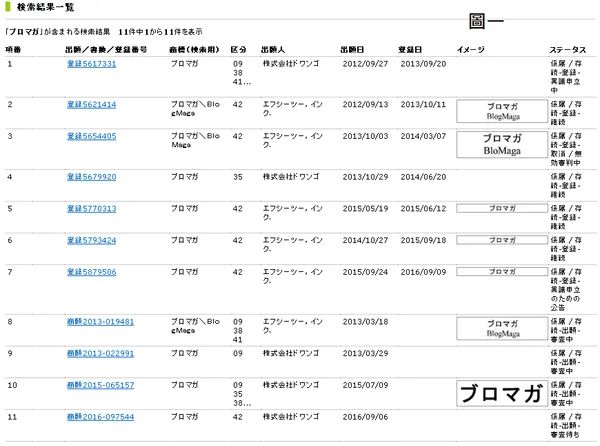
Task: Open the 登録5793424 entry
Action: 91,241
